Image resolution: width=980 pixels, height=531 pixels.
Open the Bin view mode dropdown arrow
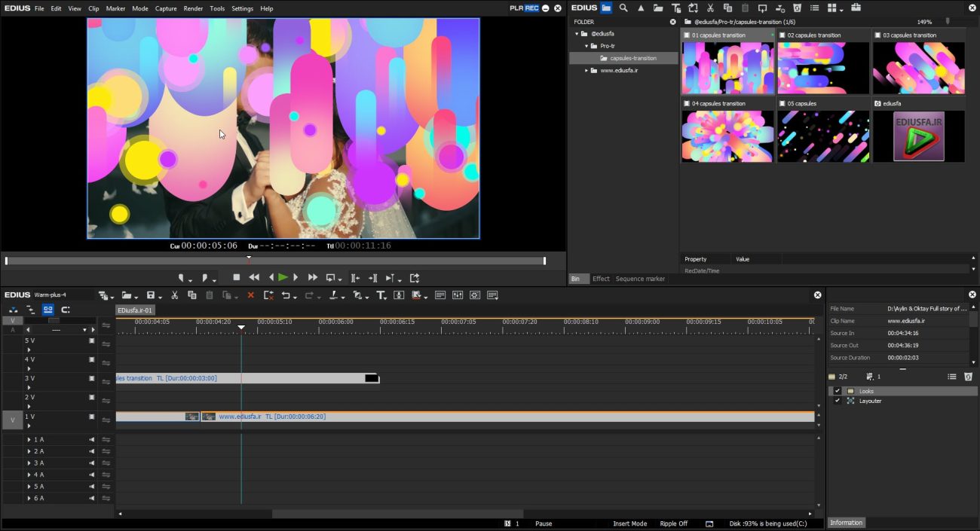tap(841, 9)
